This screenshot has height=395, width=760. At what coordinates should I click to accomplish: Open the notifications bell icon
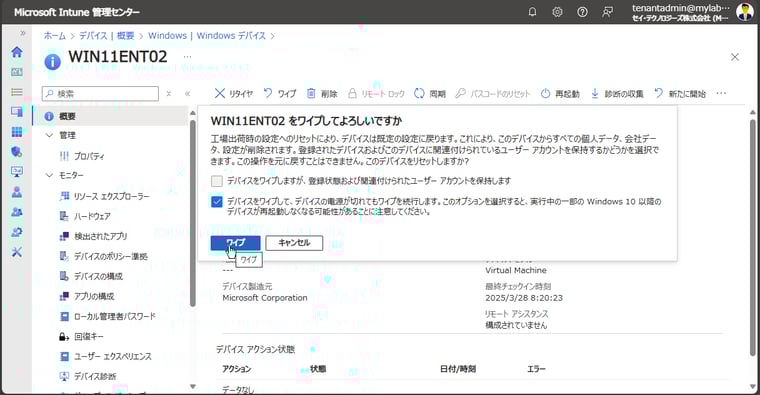pyautogui.click(x=532, y=12)
